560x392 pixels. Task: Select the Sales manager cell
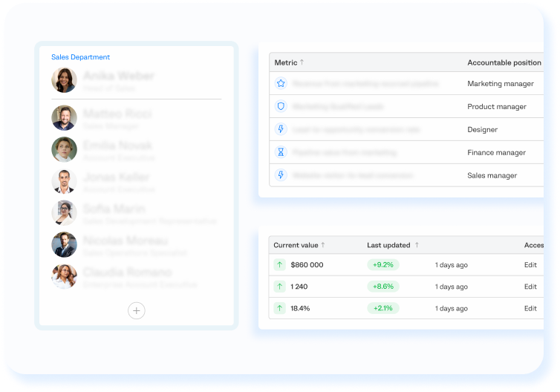[x=492, y=175]
